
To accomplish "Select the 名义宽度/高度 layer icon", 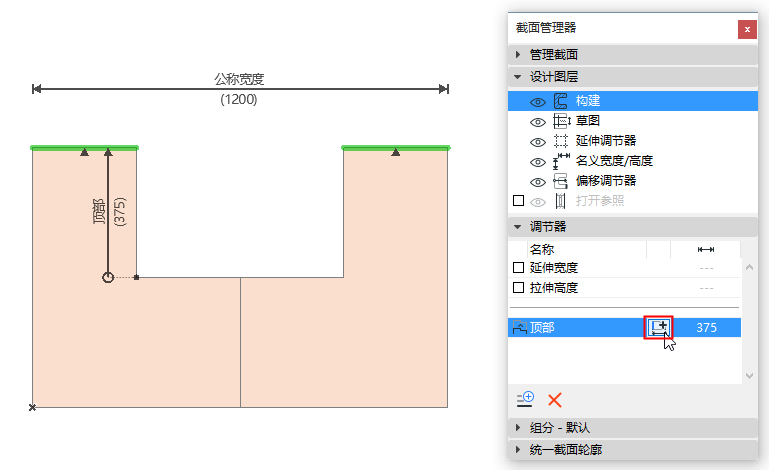I will click(x=561, y=161).
